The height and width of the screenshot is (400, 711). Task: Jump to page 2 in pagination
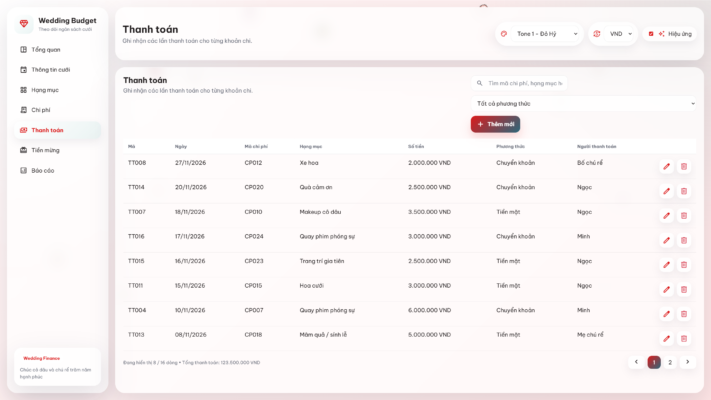pos(670,362)
